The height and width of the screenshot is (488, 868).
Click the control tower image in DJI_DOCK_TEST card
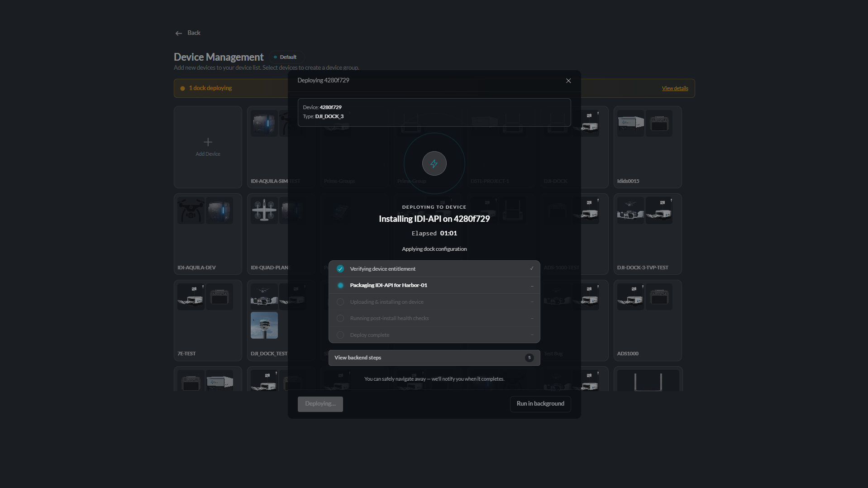click(x=264, y=325)
